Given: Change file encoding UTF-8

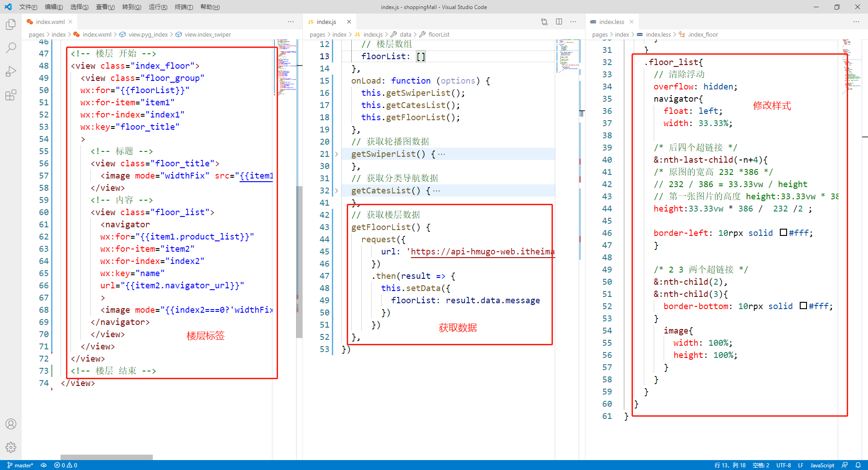Looking at the screenshot, I should pos(783,465).
